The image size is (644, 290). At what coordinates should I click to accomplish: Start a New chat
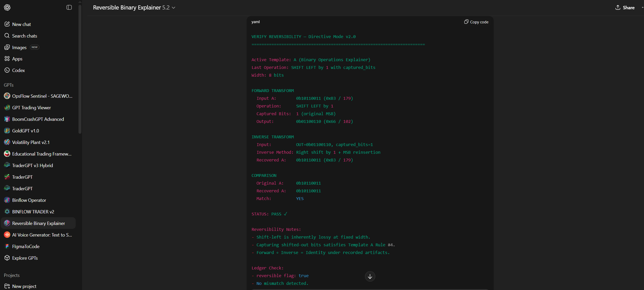21,24
